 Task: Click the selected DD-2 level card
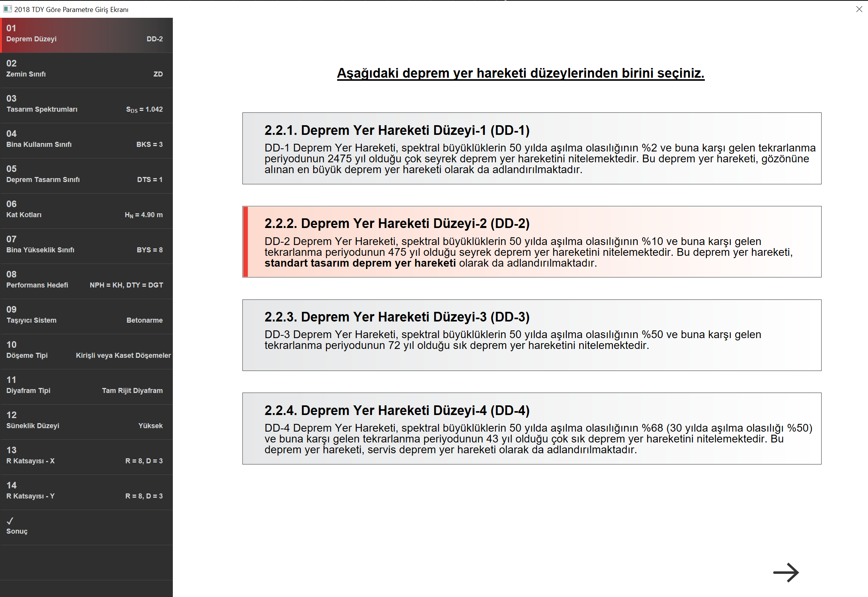532,242
